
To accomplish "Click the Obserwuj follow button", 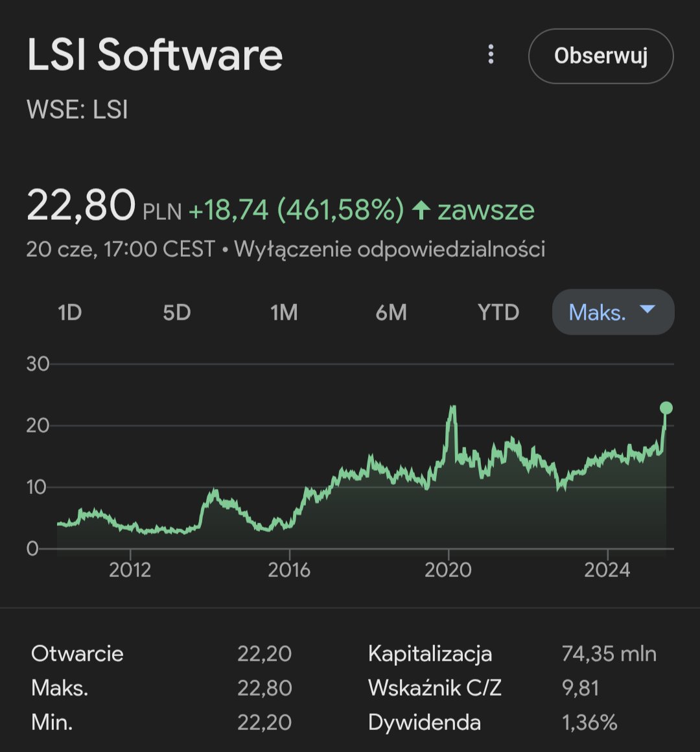I will 601,56.
